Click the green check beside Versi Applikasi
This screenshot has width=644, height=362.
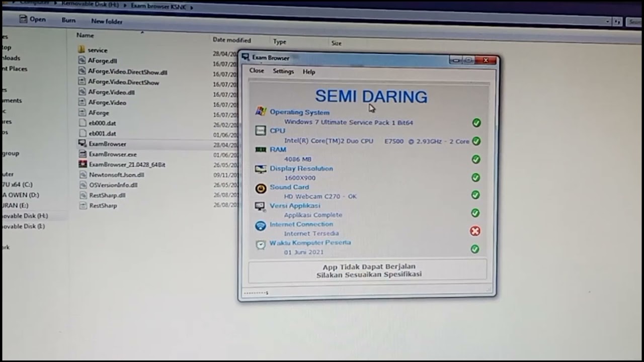coord(475,213)
